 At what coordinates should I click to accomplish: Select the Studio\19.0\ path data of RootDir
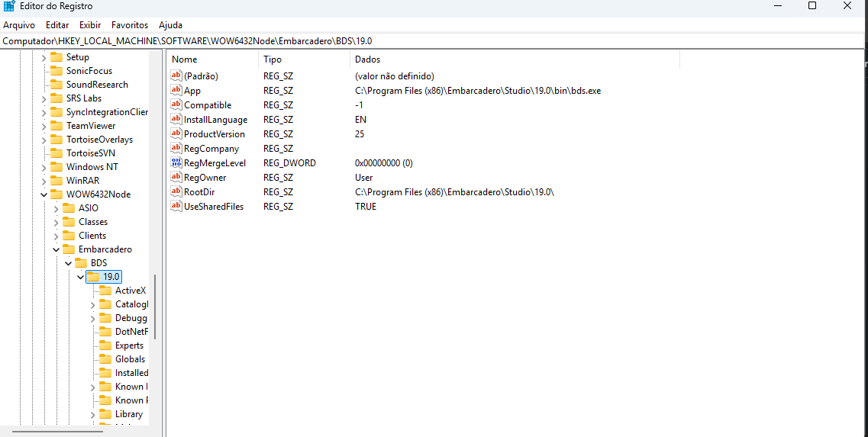(454, 192)
